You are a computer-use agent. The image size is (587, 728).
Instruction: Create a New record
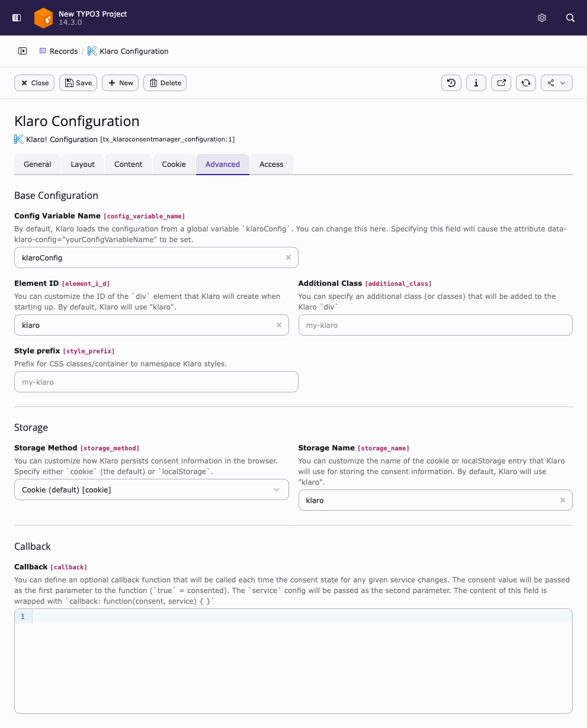120,83
